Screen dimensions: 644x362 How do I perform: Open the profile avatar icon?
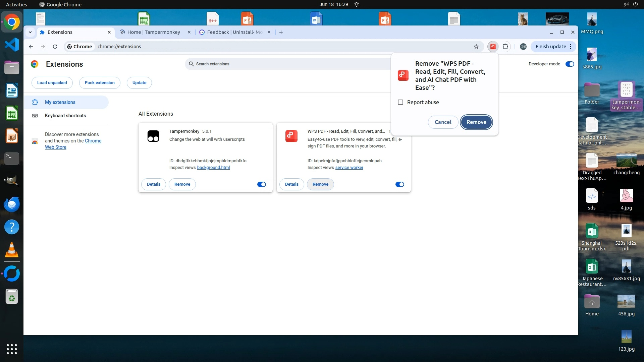point(523,47)
